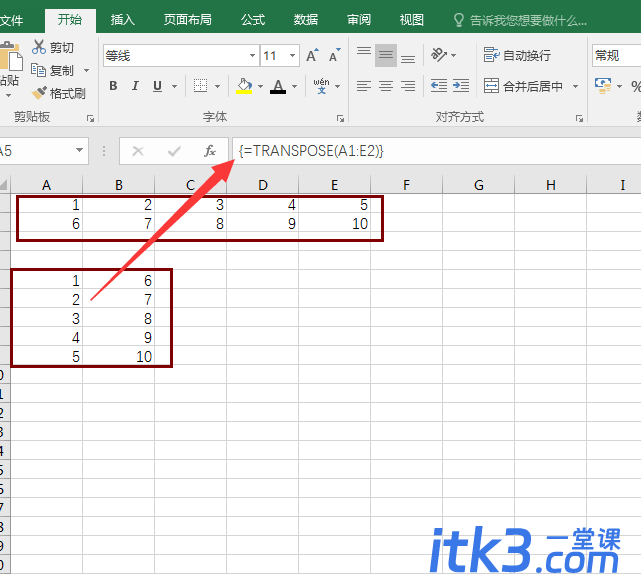Switch to the 开始 Home tab
Viewport: 641px width, 574px height.
pos(70,20)
